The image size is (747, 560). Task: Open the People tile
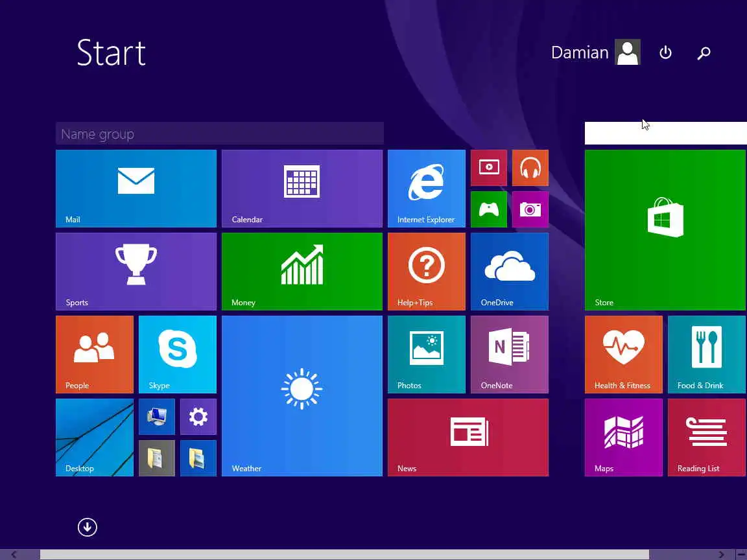(94, 355)
